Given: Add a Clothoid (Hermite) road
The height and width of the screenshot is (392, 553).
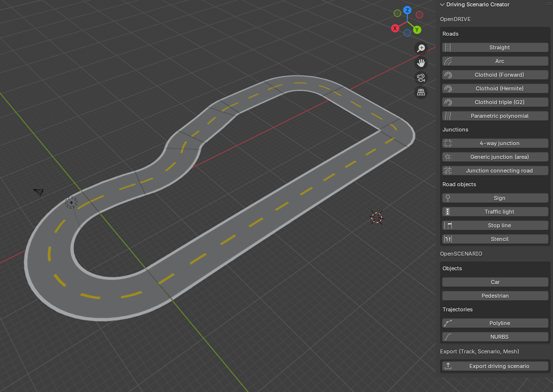Looking at the screenshot, I should point(495,88).
